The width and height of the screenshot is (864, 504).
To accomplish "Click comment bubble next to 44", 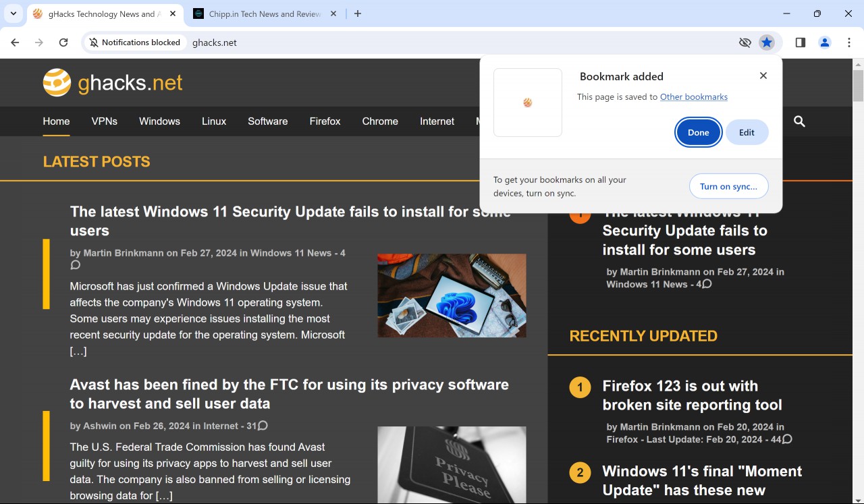I will click(x=786, y=439).
